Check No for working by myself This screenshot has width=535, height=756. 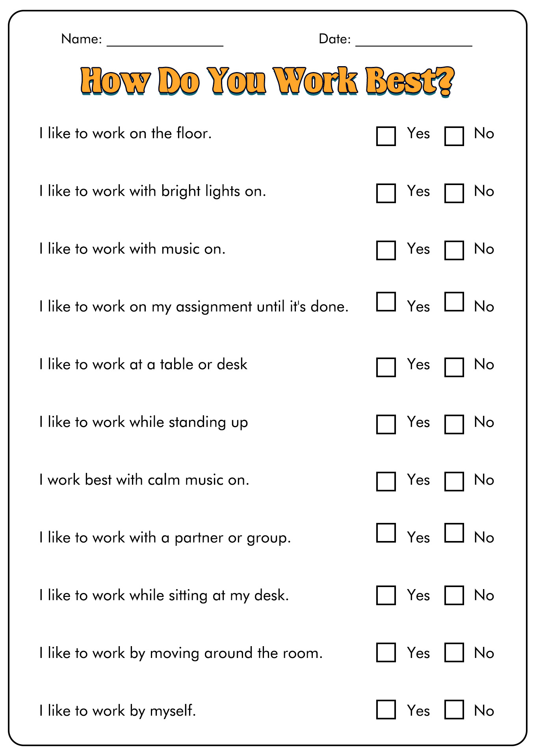454,710
